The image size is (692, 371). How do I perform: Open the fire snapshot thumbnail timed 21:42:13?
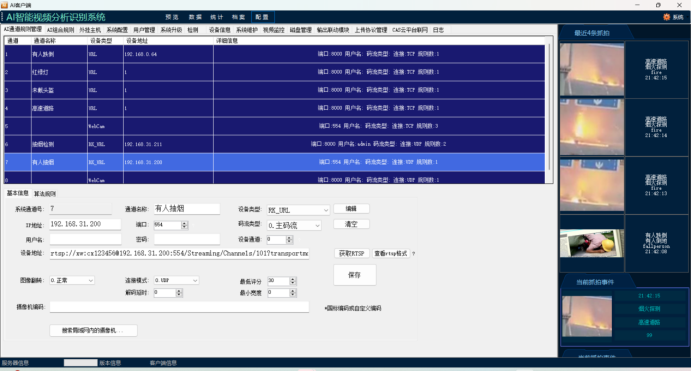click(x=592, y=185)
